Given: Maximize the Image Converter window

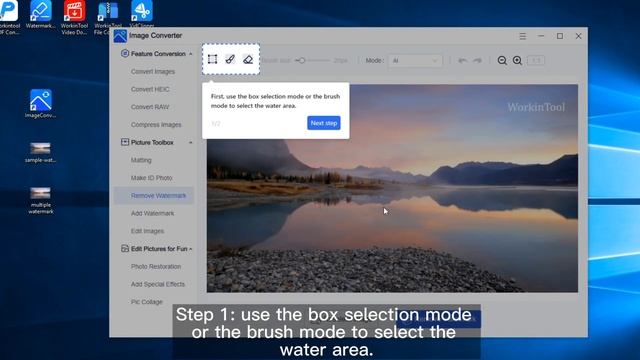Looking at the screenshot, I should [560, 36].
